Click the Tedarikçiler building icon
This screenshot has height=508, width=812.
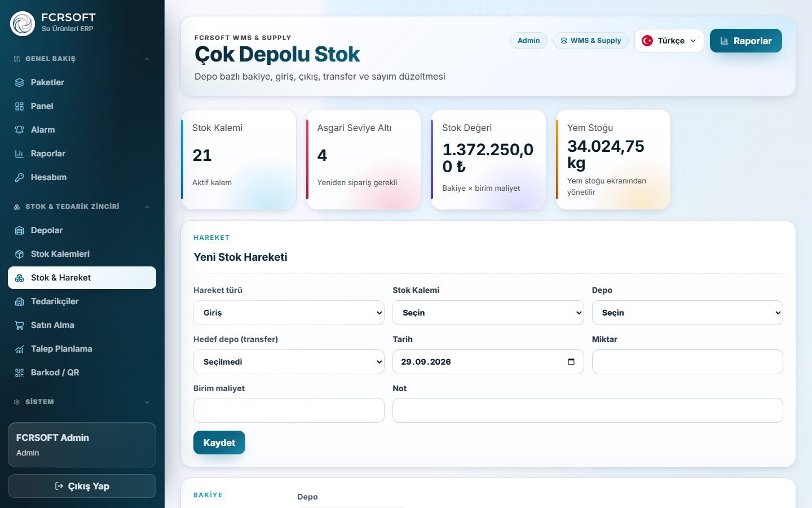tap(19, 301)
